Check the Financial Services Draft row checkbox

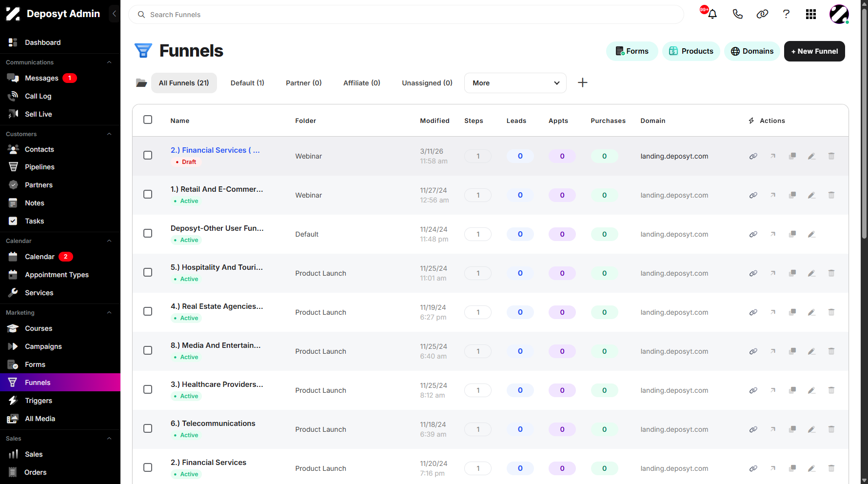click(148, 155)
